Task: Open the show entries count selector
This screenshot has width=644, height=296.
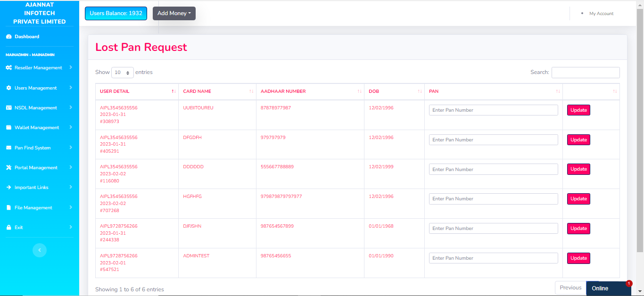Action: pos(122,73)
